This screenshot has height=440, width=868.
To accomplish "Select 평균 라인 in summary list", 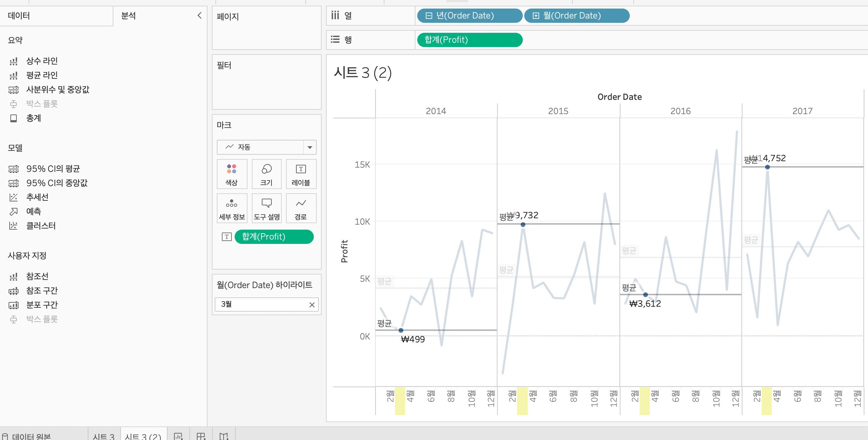I will [42, 75].
